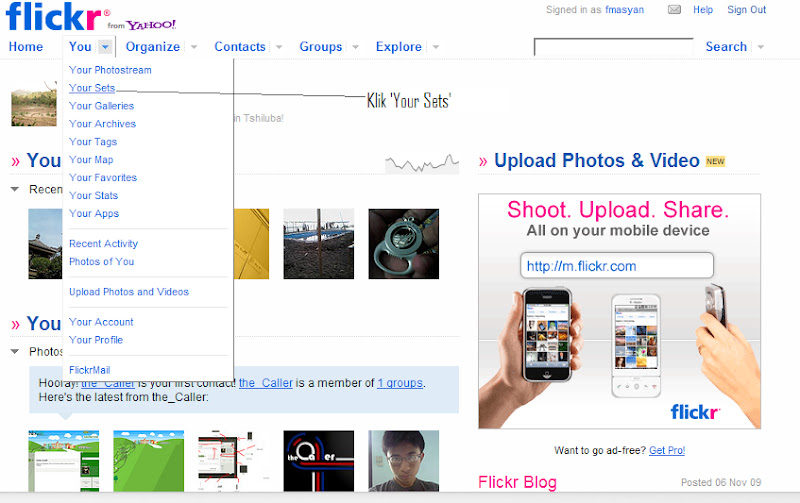Click the buddy icon landscape avatar
This screenshot has width=800, height=503.
(34, 104)
